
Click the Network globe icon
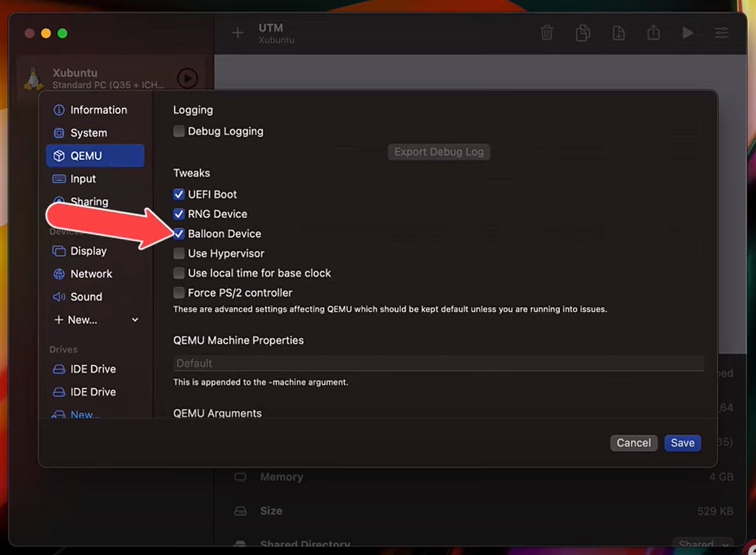pos(59,274)
